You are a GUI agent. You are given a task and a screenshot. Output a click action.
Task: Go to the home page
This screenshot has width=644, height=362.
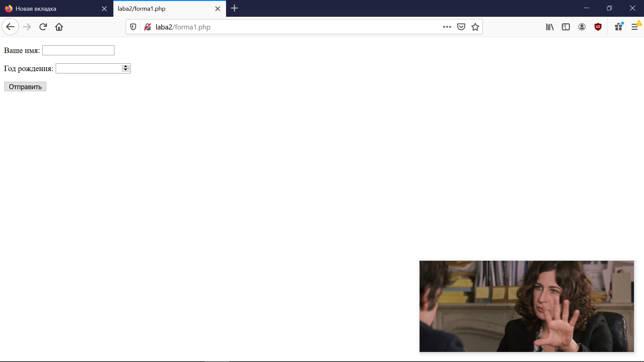pyautogui.click(x=59, y=27)
